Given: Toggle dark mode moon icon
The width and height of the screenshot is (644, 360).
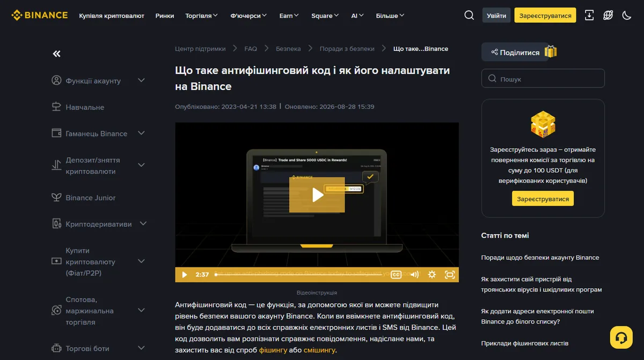Looking at the screenshot, I should (626, 15).
